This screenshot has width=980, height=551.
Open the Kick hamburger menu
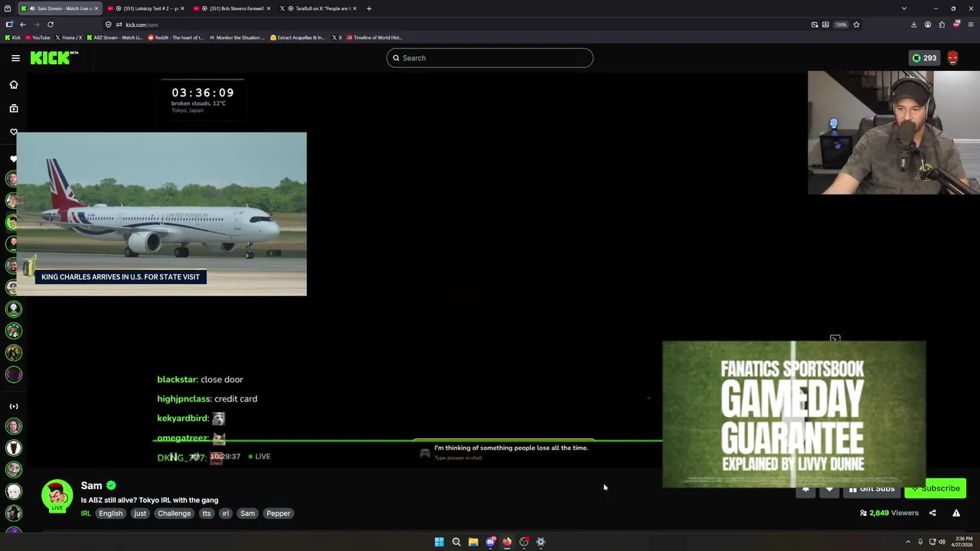click(x=15, y=58)
